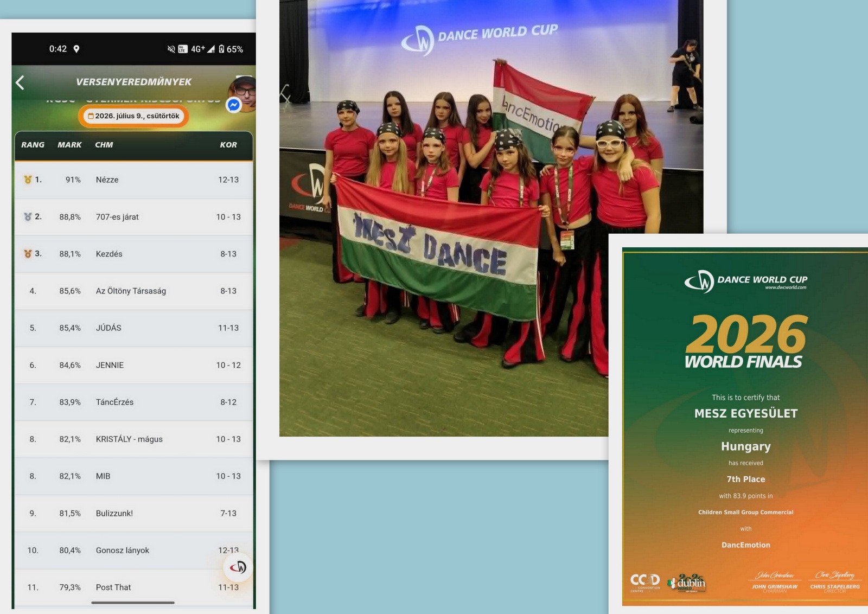Click the 85,4% mark value
Screen dimensions: 868x614
(x=70, y=328)
